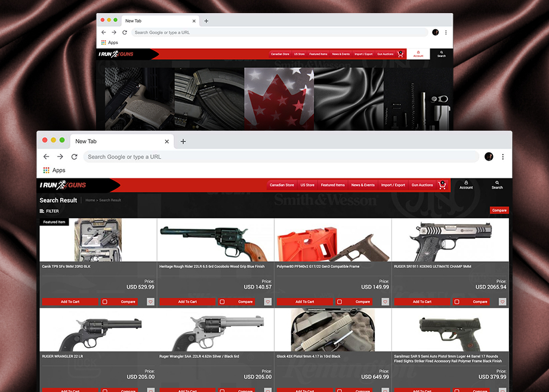Open US Store in the front window

point(307,185)
